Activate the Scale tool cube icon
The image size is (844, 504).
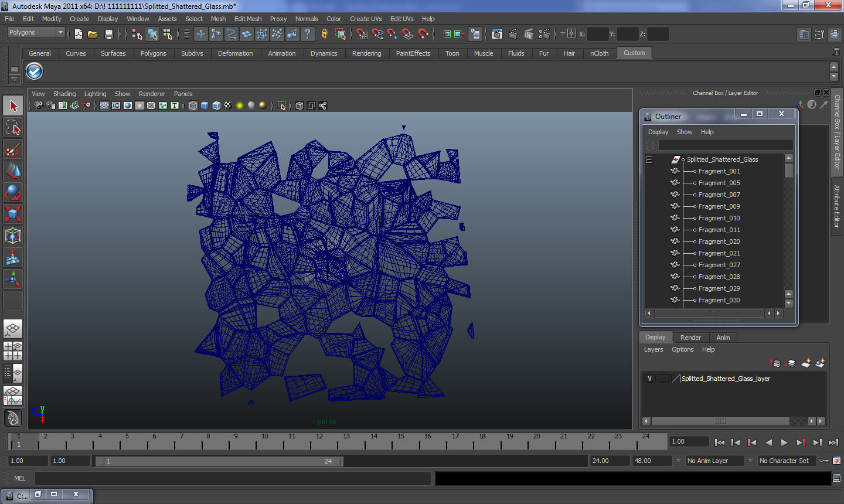pos(13,214)
